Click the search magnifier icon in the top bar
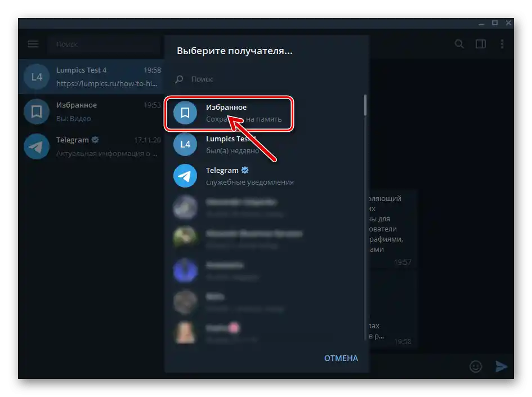 coord(459,43)
